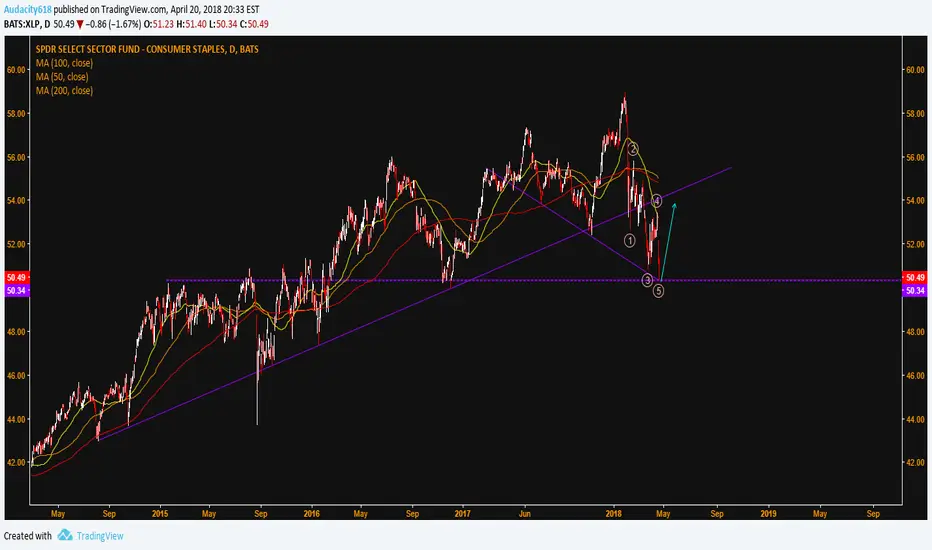The height and width of the screenshot is (550, 932).
Task: Click the purple 50.34 price tag on right axis
Action: (915, 290)
